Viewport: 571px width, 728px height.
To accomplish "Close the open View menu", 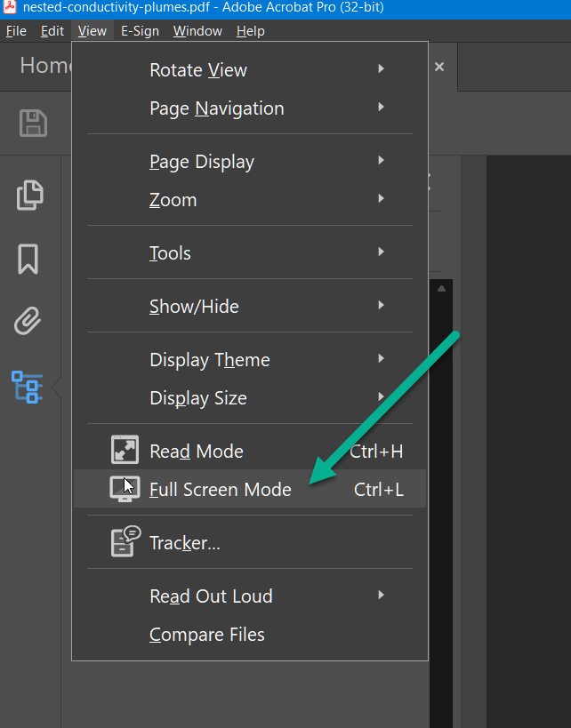I will (x=92, y=31).
